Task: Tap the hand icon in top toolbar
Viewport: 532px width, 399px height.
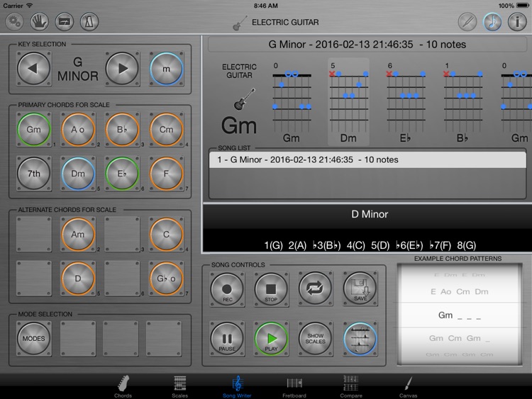Action: coord(39,21)
